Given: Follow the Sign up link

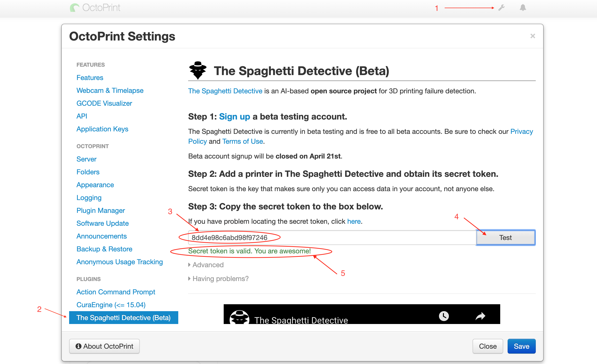Looking at the screenshot, I should (x=234, y=117).
